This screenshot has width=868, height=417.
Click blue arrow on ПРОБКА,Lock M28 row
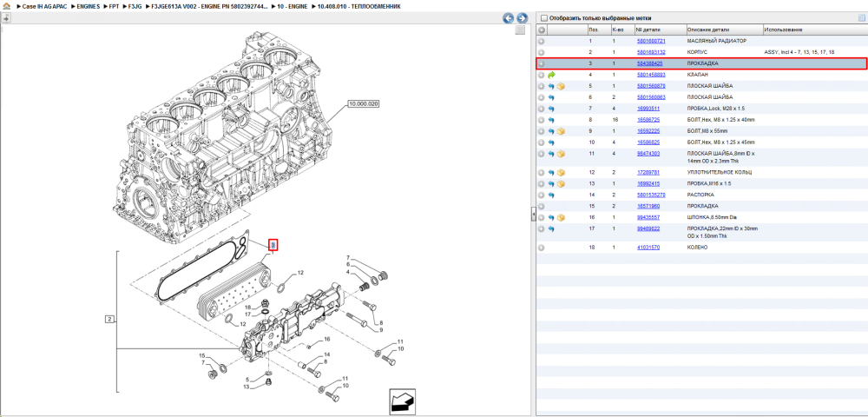(x=551, y=109)
